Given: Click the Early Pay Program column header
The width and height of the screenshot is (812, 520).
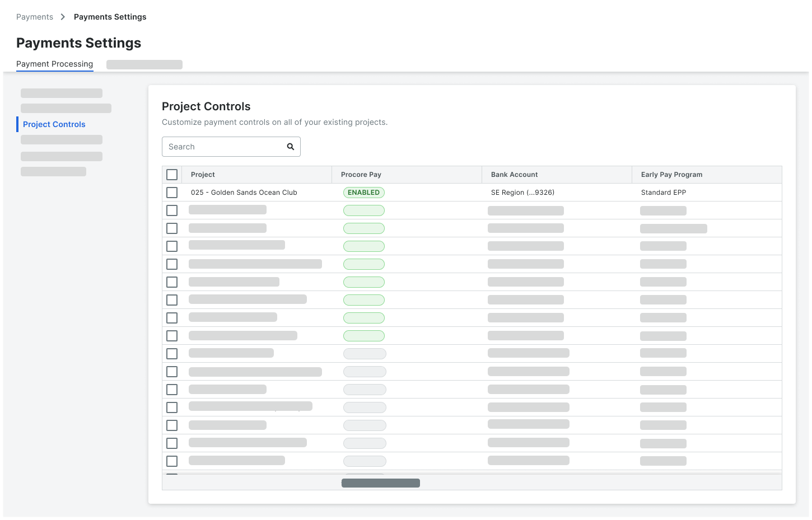Looking at the screenshot, I should 671,174.
